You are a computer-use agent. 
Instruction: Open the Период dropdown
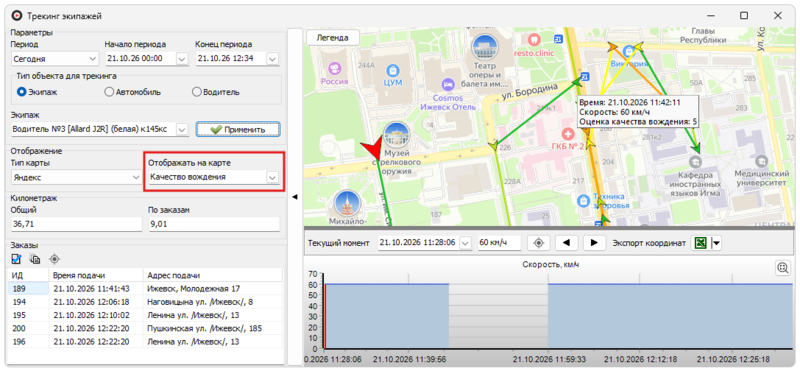tap(93, 59)
